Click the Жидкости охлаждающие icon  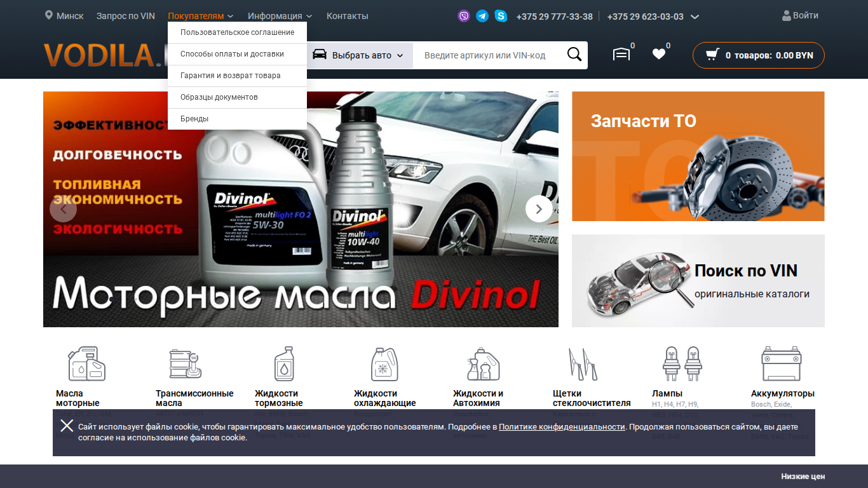pos(384,363)
